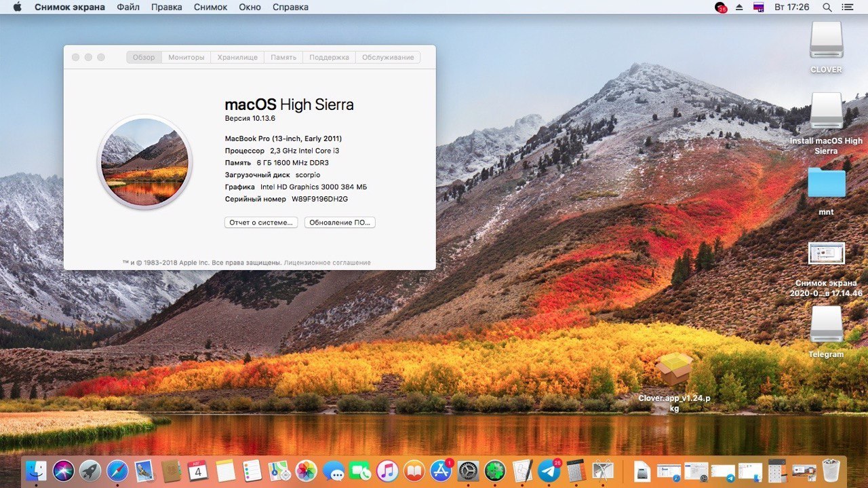The height and width of the screenshot is (488, 868).
Task: Open the Файл menu
Action: pyautogui.click(x=128, y=7)
